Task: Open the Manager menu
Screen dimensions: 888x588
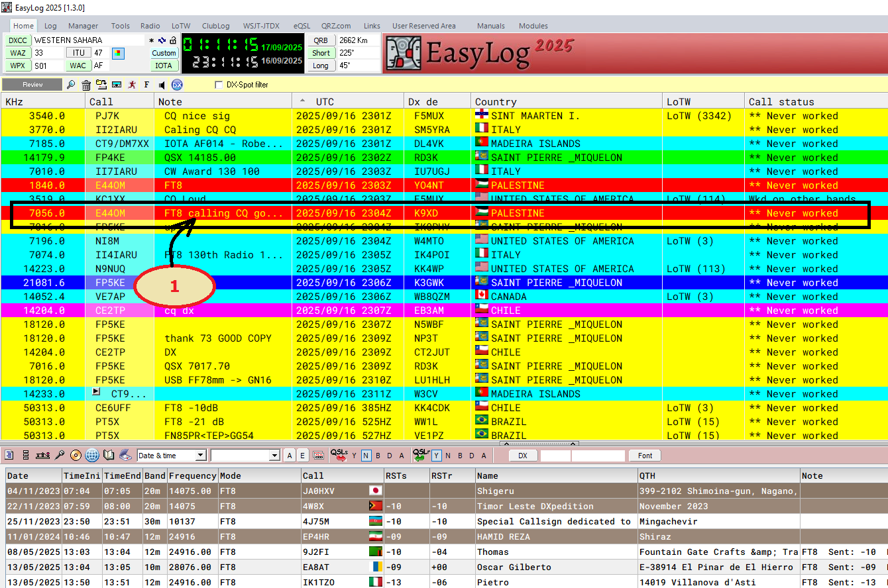Action: click(x=83, y=26)
